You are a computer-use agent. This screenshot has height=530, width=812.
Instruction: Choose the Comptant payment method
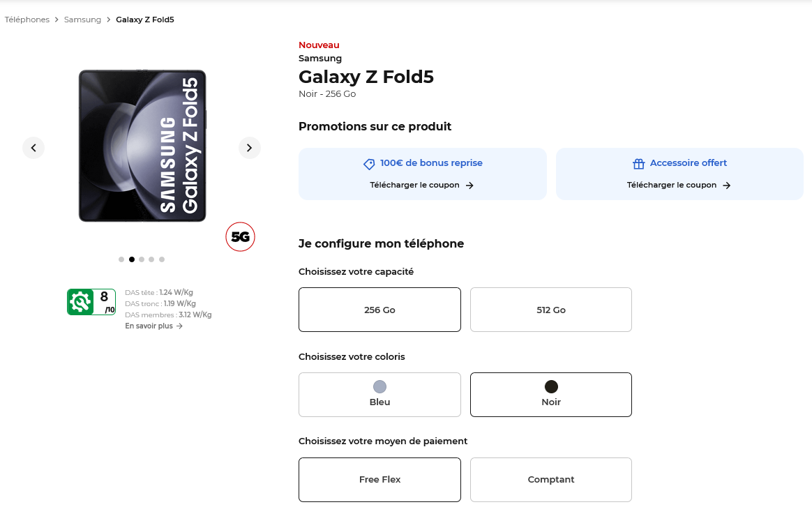(x=550, y=480)
